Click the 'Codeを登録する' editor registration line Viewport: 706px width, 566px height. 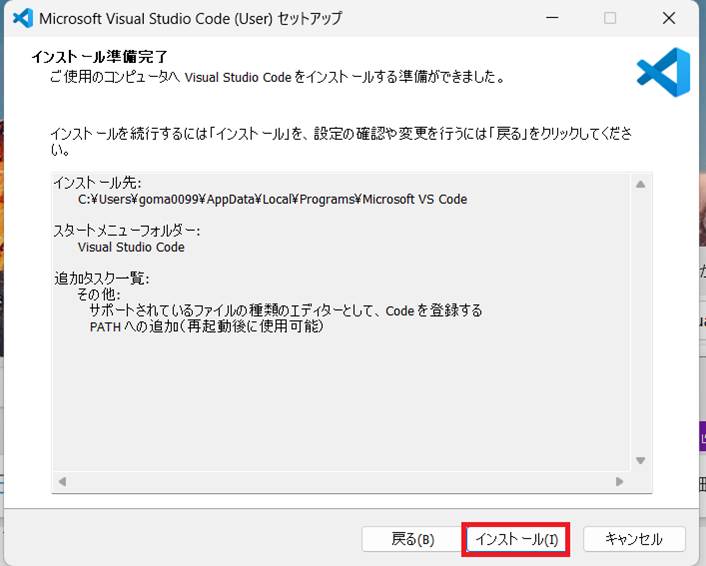click(x=285, y=311)
